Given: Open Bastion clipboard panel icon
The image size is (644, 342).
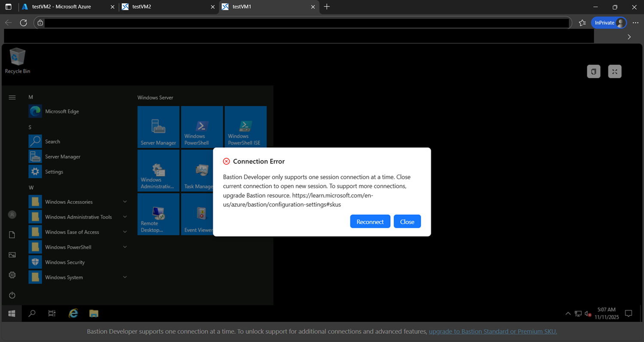Looking at the screenshot, I should coord(593,72).
